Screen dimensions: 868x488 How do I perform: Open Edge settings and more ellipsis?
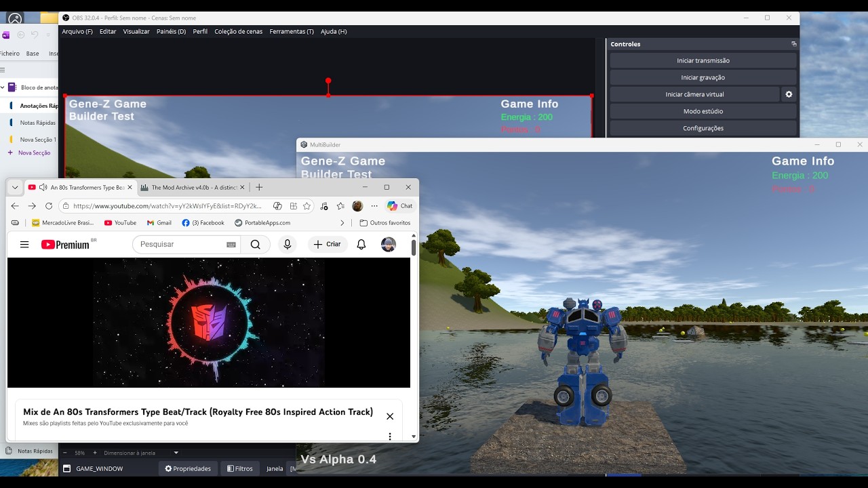click(x=374, y=206)
